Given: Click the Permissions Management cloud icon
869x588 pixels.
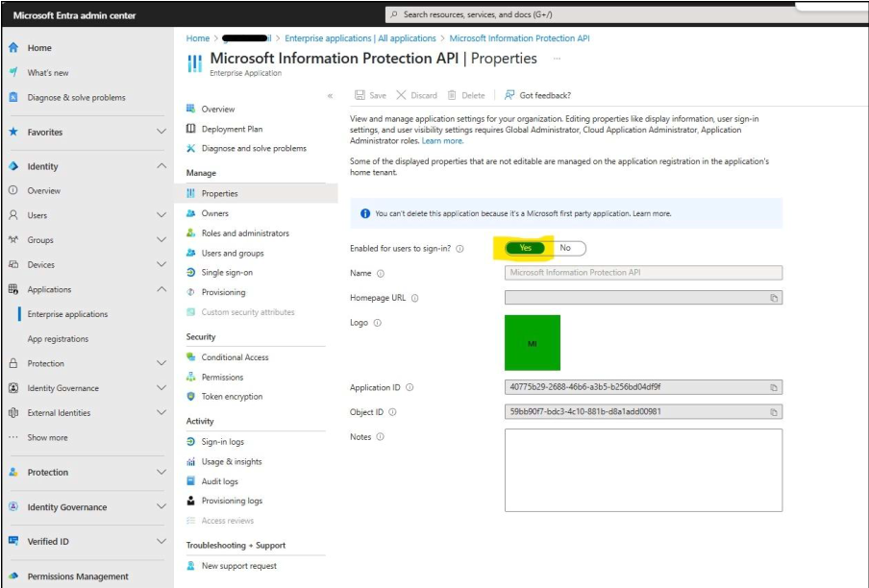Looking at the screenshot, I should click(x=13, y=576).
